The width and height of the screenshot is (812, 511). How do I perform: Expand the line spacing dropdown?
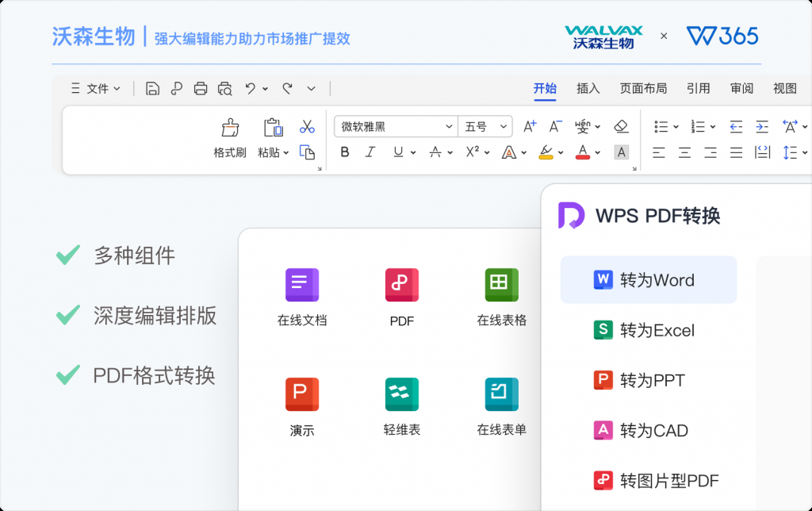[x=804, y=153]
